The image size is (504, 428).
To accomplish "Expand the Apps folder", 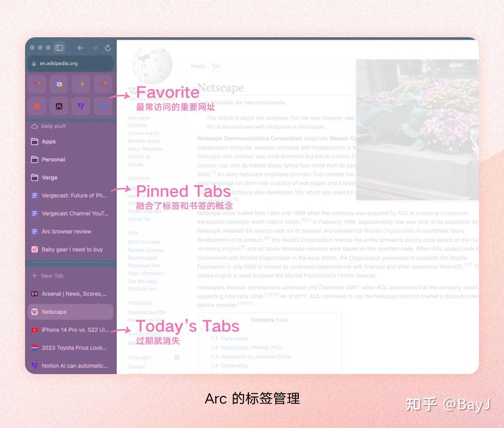I will pyautogui.click(x=49, y=141).
